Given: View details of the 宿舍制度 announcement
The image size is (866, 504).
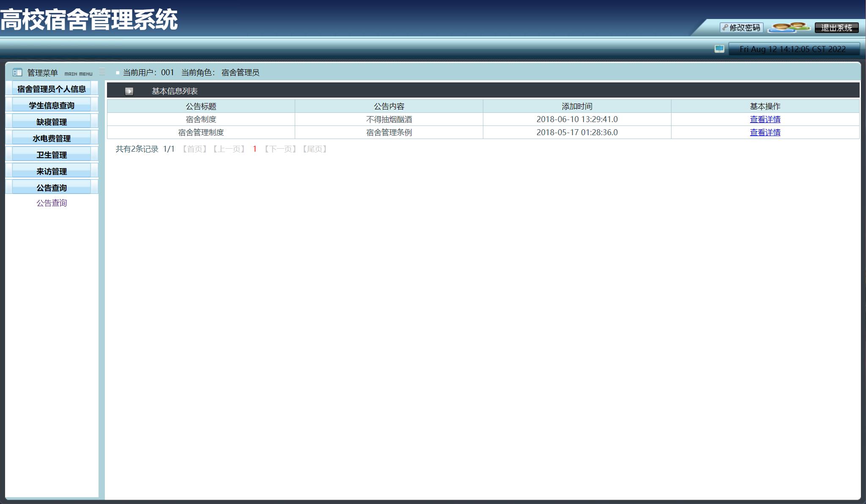Looking at the screenshot, I should pos(765,120).
